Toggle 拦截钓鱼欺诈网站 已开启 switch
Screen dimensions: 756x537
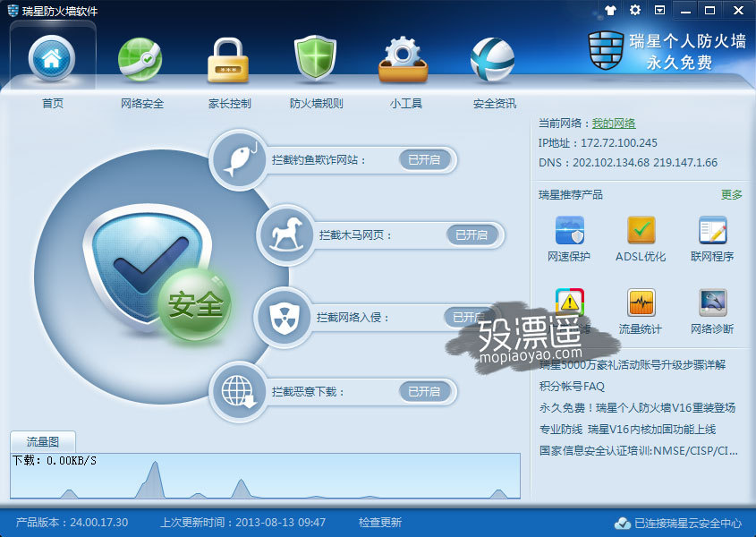pyautogui.click(x=424, y=159)
